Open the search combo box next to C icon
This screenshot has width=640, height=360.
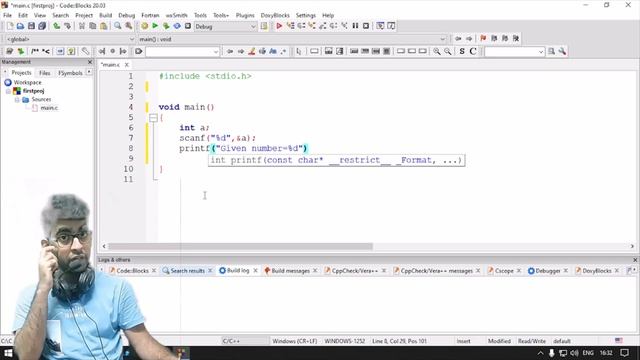point(514,52)
